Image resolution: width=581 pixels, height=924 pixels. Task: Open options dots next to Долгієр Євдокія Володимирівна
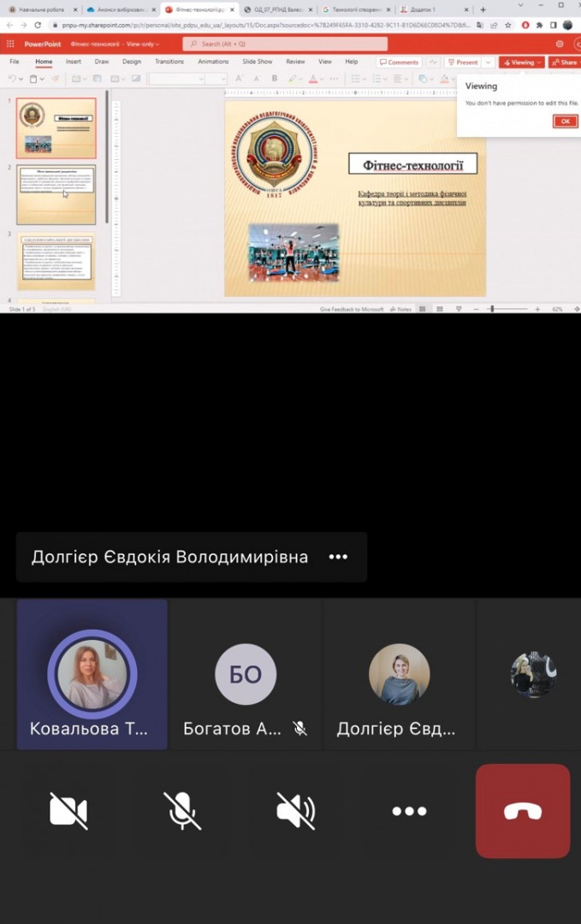tap(338, 557)
